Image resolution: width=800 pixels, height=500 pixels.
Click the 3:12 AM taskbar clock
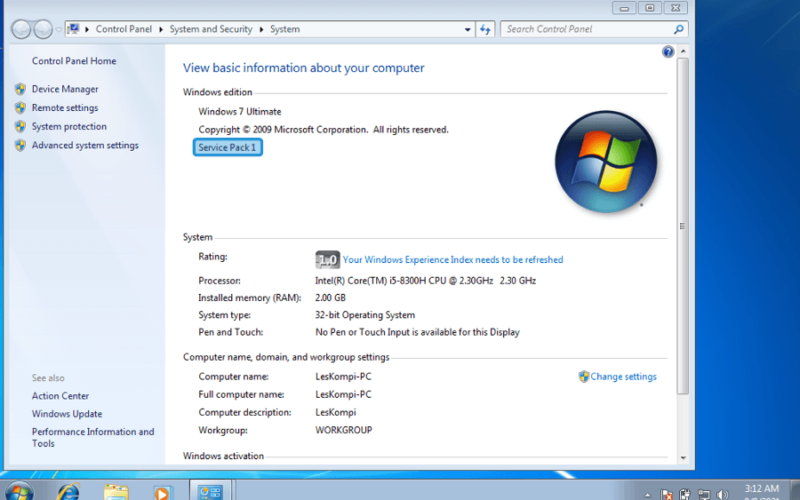point(762,491)
